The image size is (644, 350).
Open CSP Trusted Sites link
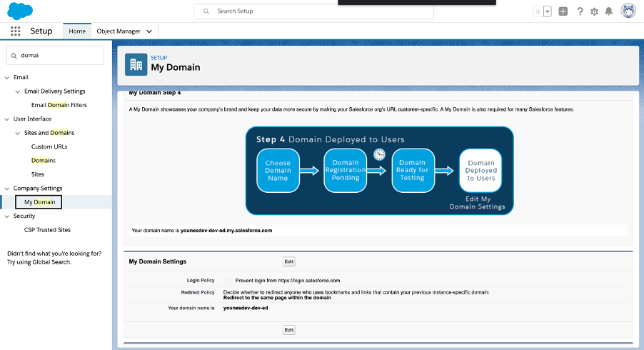click(47, 229)
